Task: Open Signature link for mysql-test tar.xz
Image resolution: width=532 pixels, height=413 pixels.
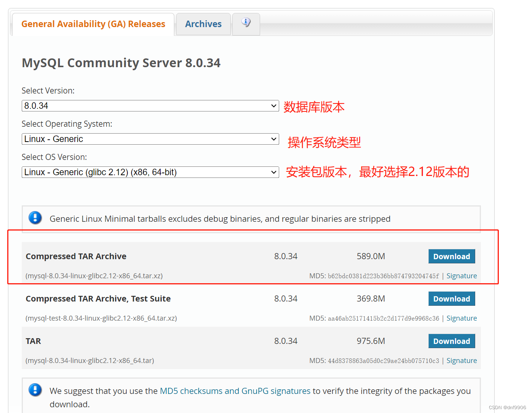Action: (x=461, y=318)
